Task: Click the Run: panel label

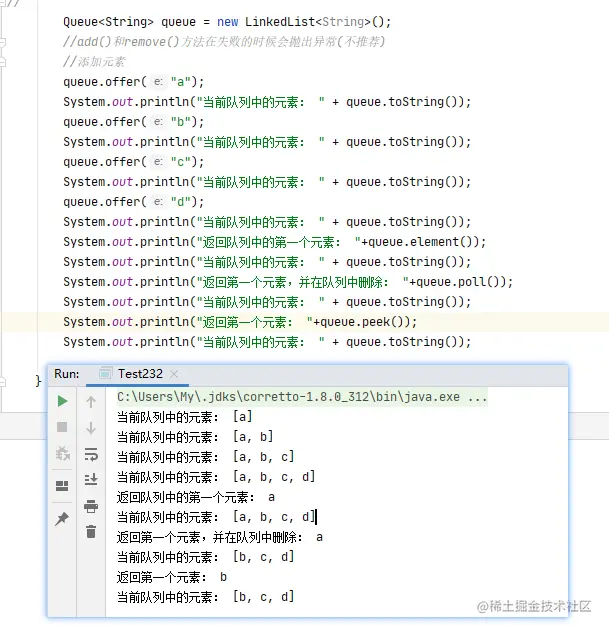Action: (x=67, y=374)
